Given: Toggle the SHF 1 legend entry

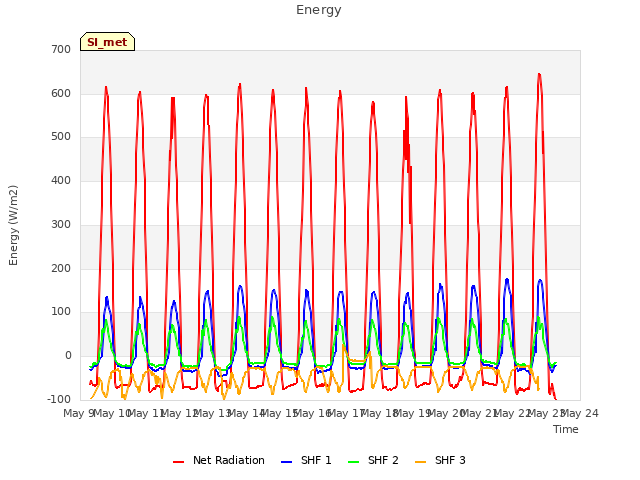Looking at the screenshot, I should 306,460.
